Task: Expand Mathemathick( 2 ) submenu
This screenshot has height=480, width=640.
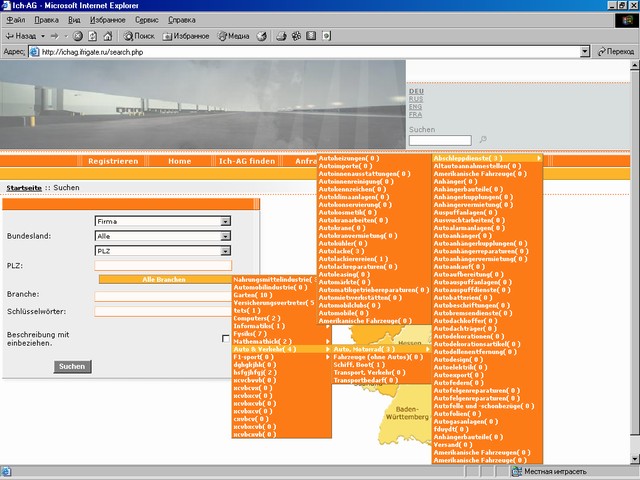Action: point(282,342)
